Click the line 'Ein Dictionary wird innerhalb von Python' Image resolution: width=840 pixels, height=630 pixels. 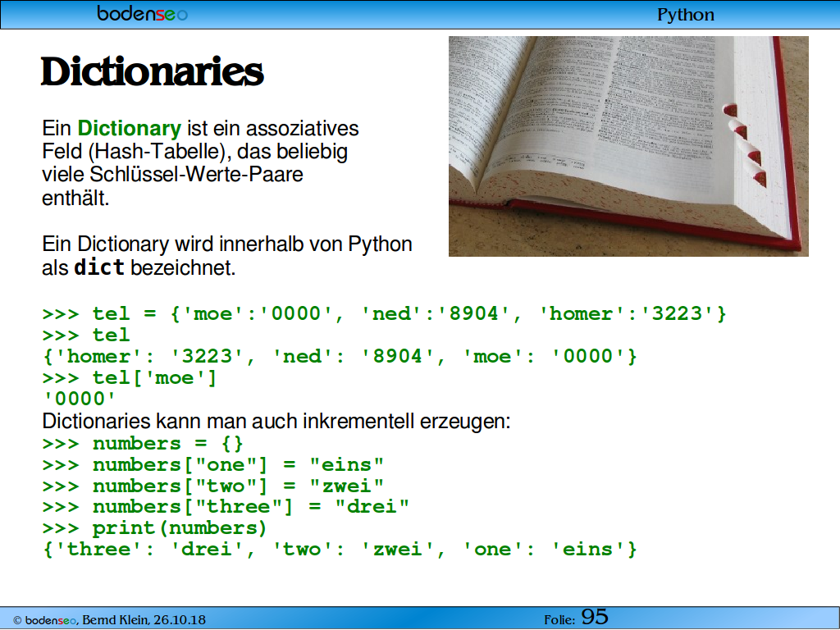point(227,244)
